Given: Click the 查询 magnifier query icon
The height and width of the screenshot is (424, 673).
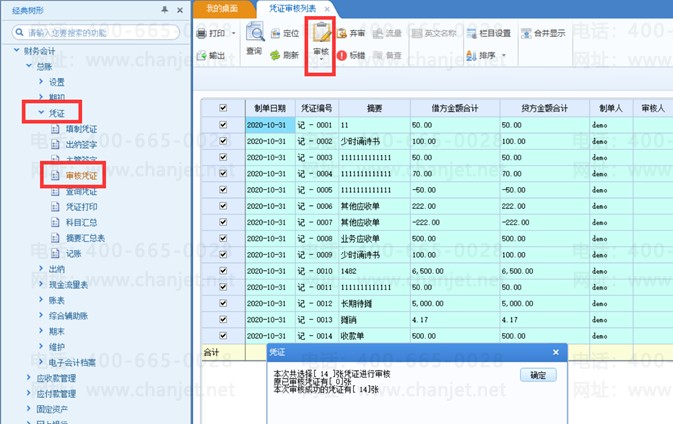Looking at the screenshot, I should click(x=255, y=32).
